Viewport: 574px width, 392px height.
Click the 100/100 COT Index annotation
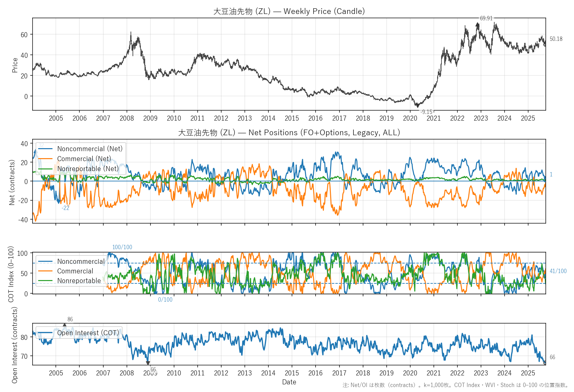coord(122,247)
